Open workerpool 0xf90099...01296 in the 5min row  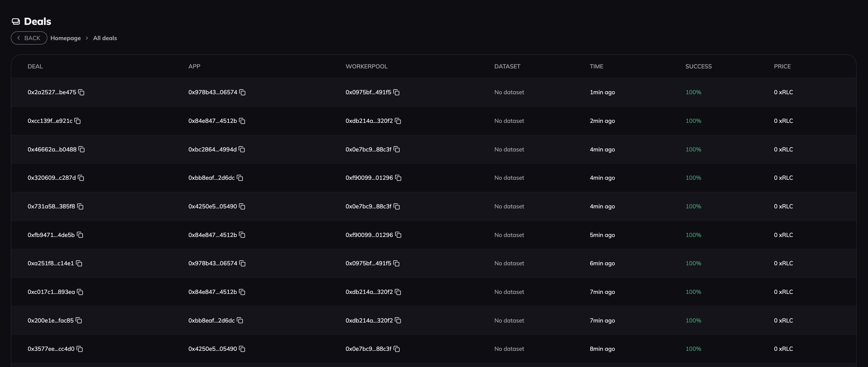tap(369, 235)
